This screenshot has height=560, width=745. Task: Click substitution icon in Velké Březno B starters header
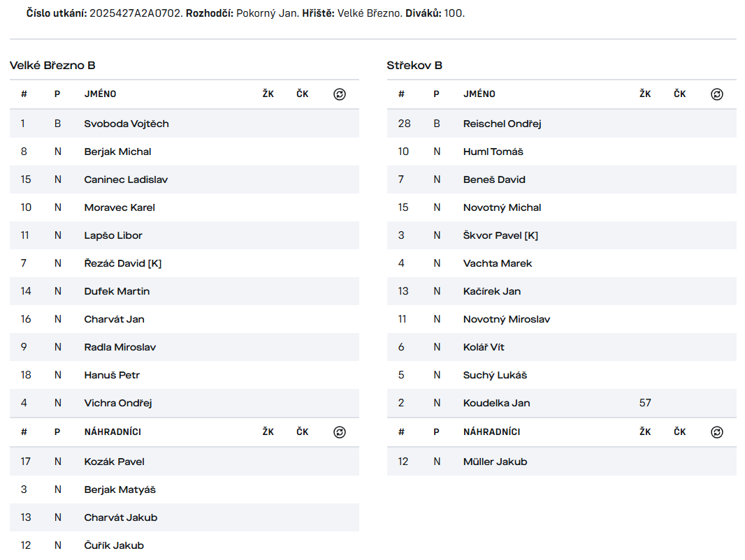tap(340, 94)
